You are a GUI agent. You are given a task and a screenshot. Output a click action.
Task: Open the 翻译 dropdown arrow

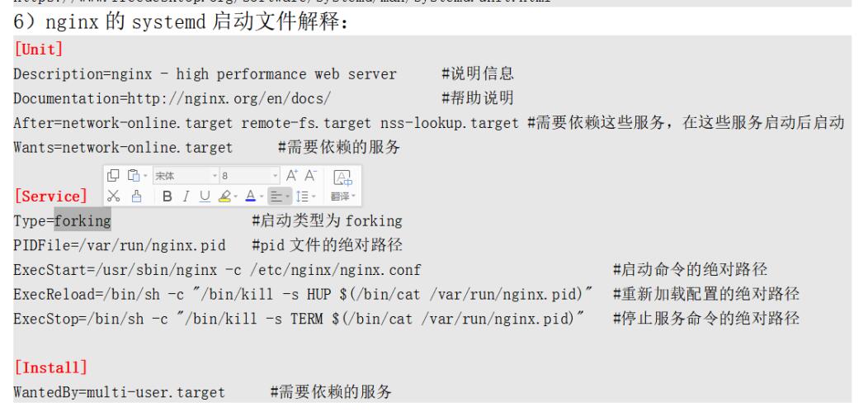[x=355, y=196]
